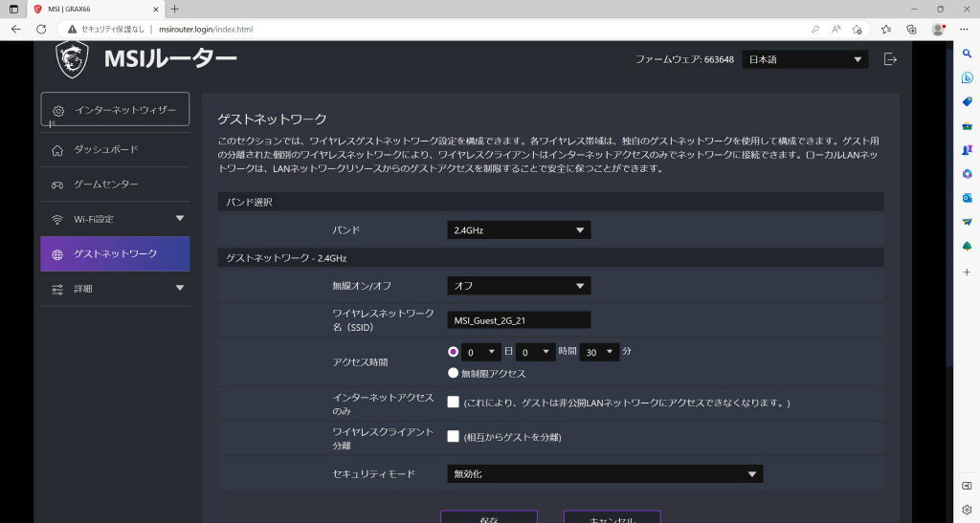Open the Outlook icon in the Edge sidebar
Screen dimensions: 980x523
click(967, 198)
